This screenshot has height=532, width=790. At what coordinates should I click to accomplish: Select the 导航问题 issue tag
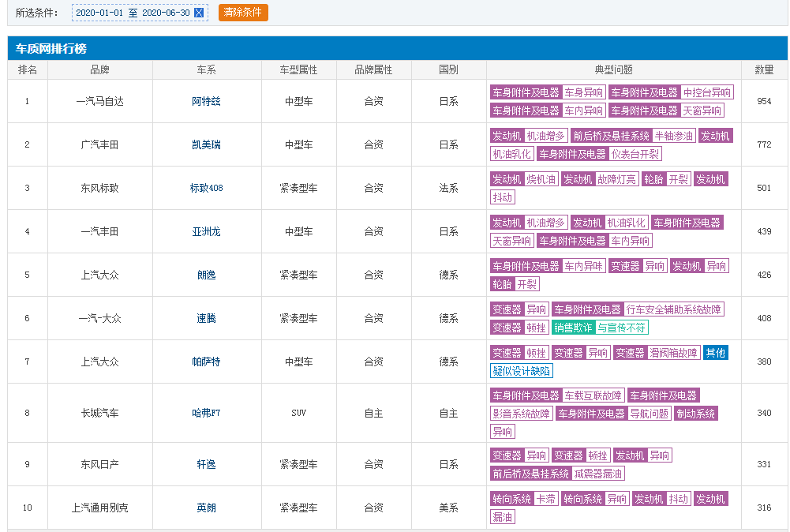point(650,414)
